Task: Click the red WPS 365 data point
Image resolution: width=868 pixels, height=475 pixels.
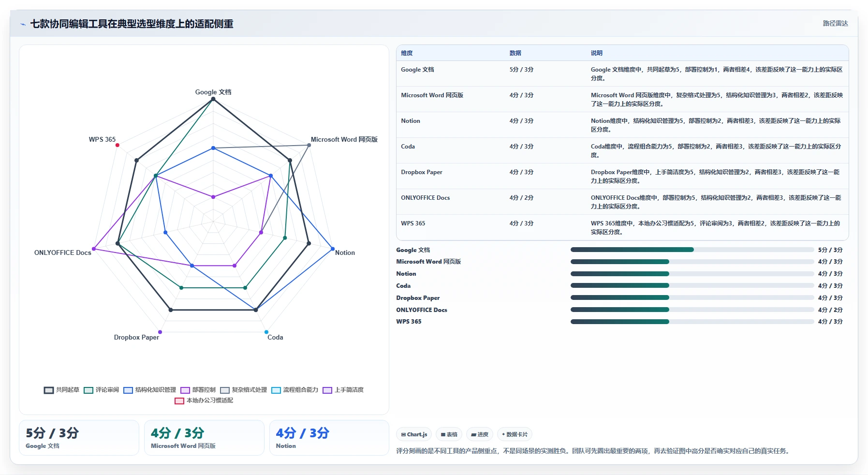Action: [x=118, y=145]
